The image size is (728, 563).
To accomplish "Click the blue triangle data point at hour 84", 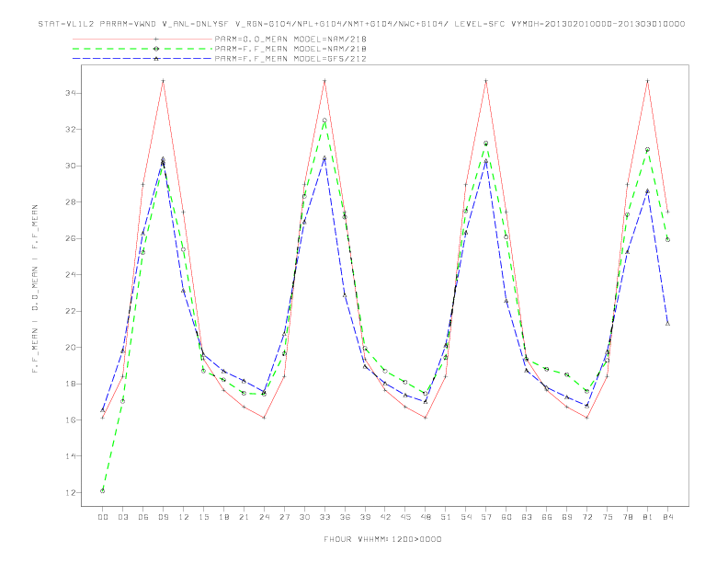I will [x=667, y=323].
